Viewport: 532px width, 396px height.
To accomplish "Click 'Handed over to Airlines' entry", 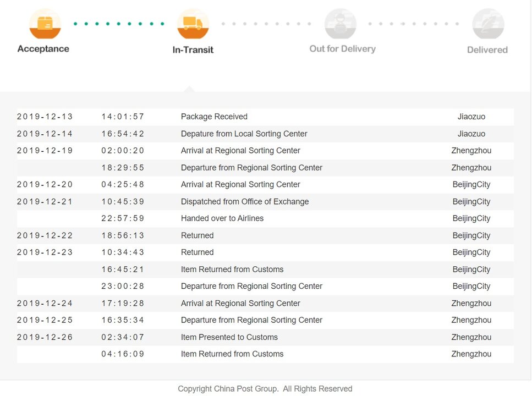I will [222, 218].
